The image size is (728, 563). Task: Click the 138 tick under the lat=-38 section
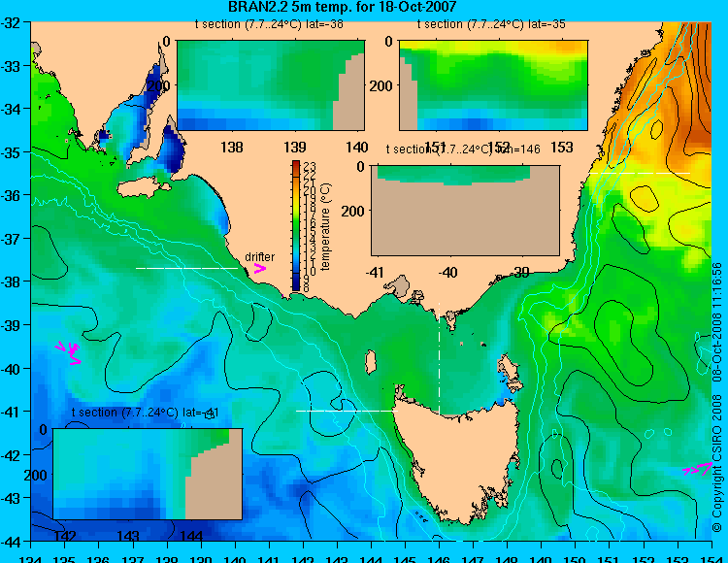(x=231, y=148)
